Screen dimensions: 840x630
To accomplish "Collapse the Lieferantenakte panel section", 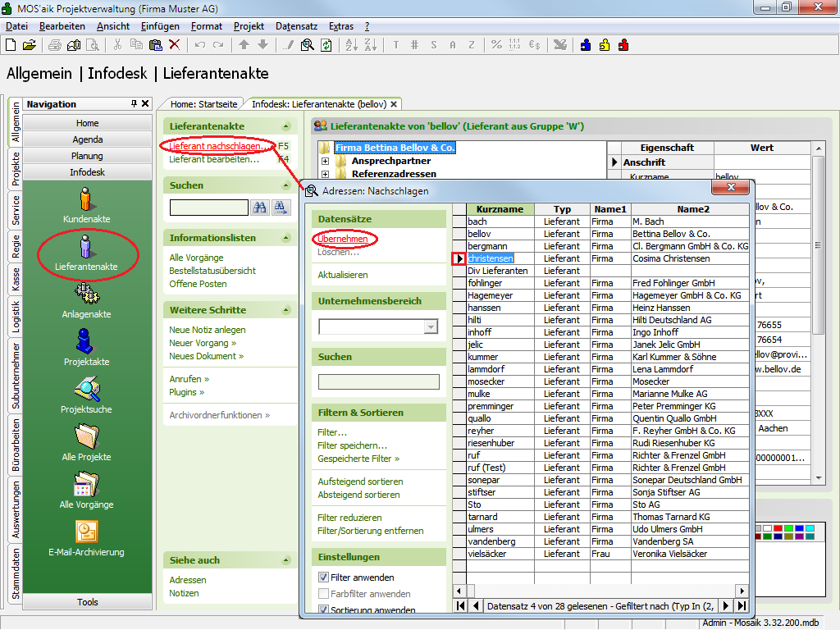I will coord(285,126).
